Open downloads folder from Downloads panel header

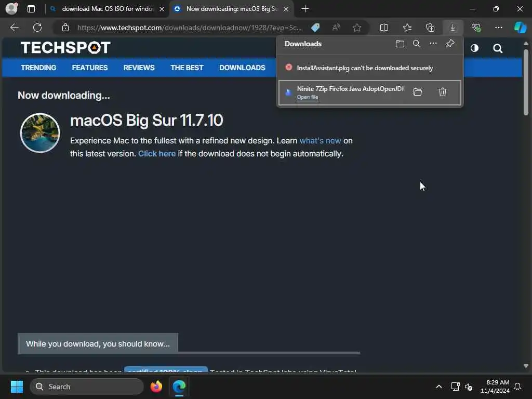pos(400,44)
